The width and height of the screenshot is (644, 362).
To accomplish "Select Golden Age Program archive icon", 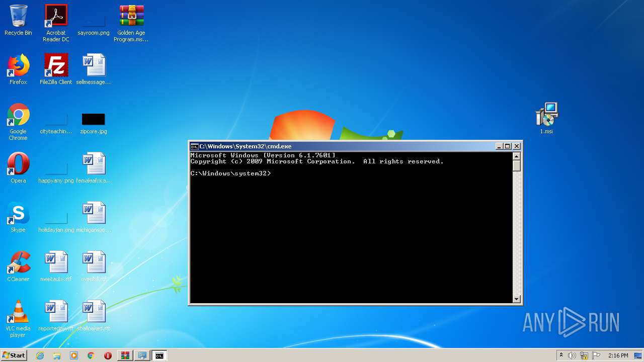I will pyautogui.click(x=131, y=23).
